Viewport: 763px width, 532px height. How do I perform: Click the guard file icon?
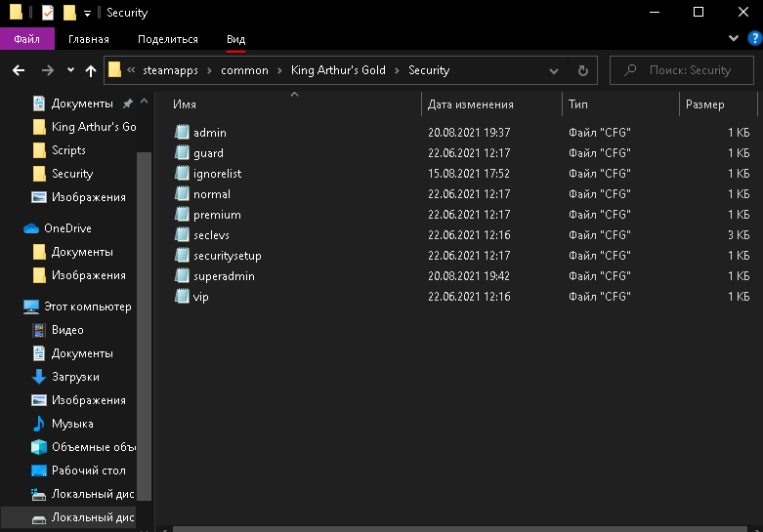tap(182, 152)
